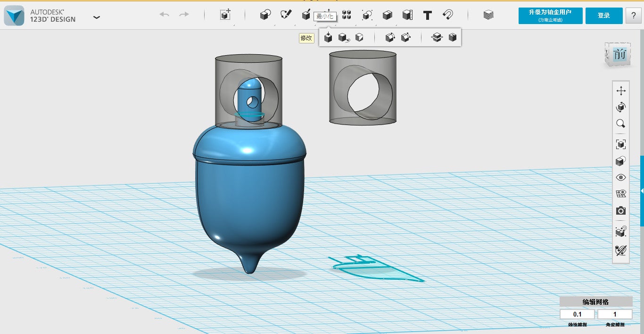644x334 pixels.
Task: Click the 编辑网格 button
Action: point(596,302)
